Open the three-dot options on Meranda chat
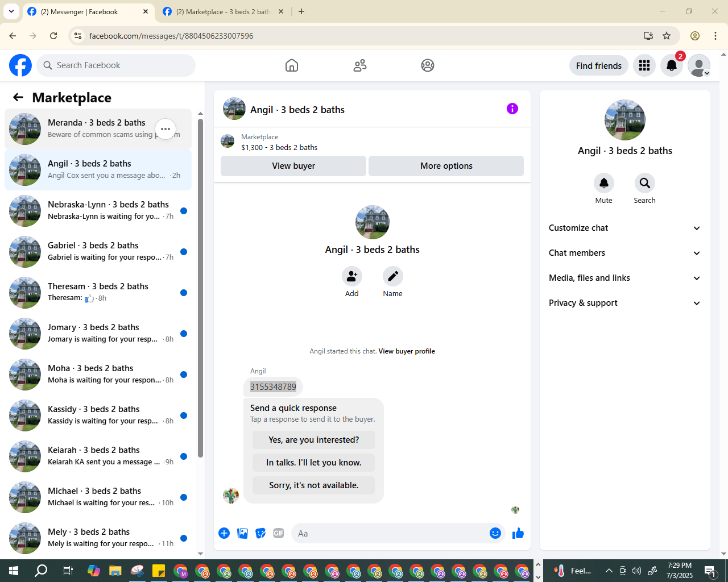 (166, 129)
